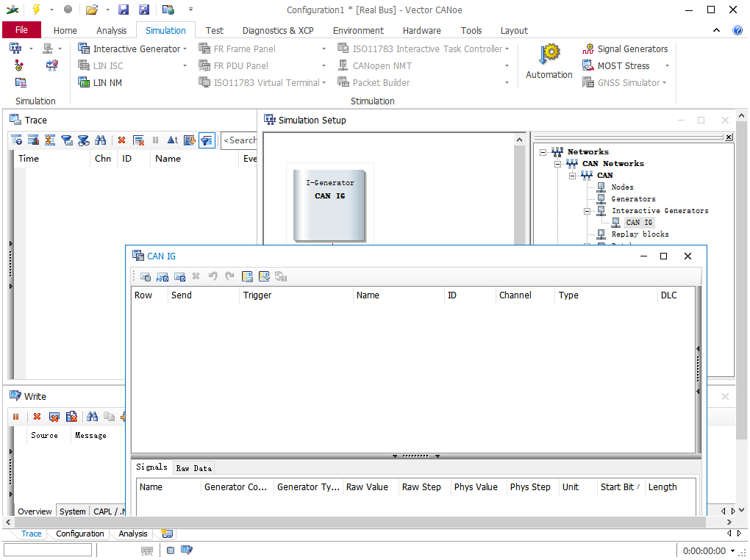Click the Save configuration floppy disk icon

[124, 10]
